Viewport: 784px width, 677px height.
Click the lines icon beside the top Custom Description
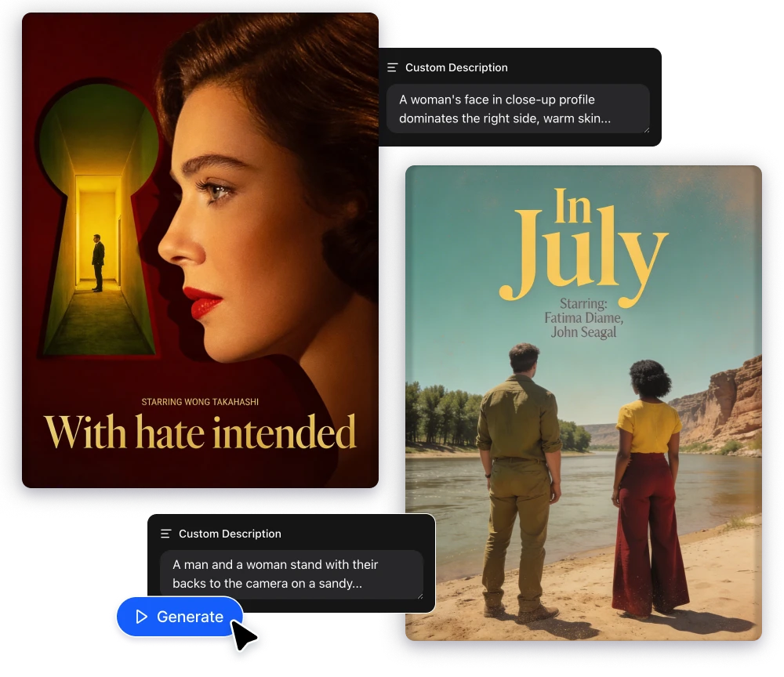pyautogui.click(x=393, y=68)
